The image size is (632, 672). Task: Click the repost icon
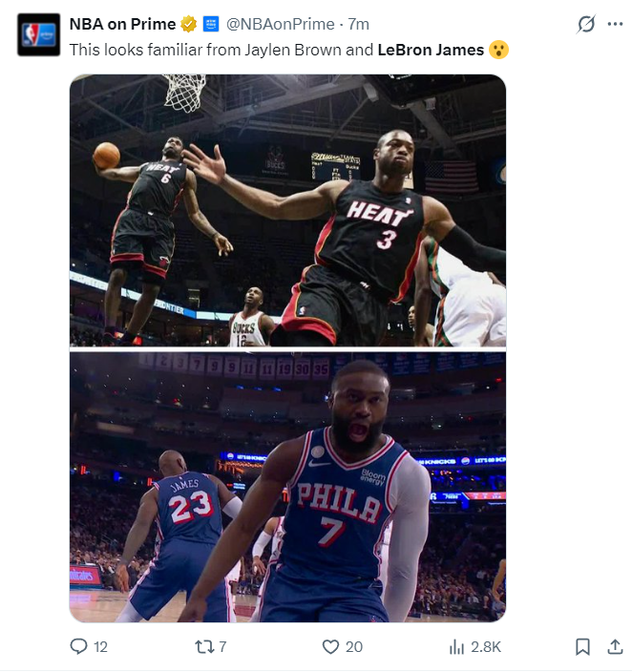point(203,646)
